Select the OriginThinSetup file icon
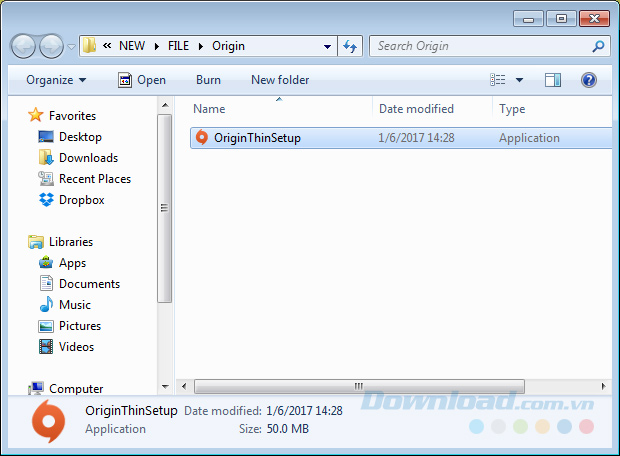This screenshot has width=620, height=456. pos(202,138)
